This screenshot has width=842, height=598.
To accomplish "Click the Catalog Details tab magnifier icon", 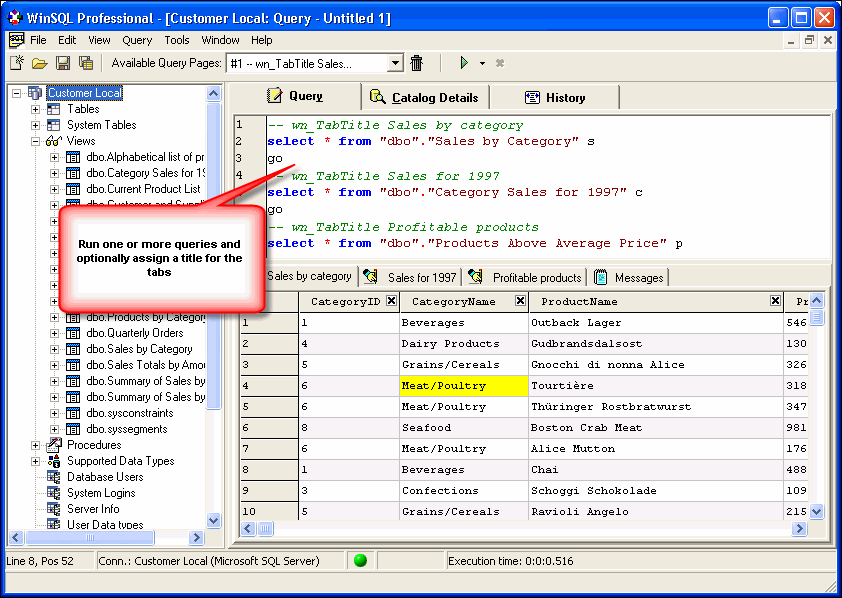I will [x=378, y=97].
